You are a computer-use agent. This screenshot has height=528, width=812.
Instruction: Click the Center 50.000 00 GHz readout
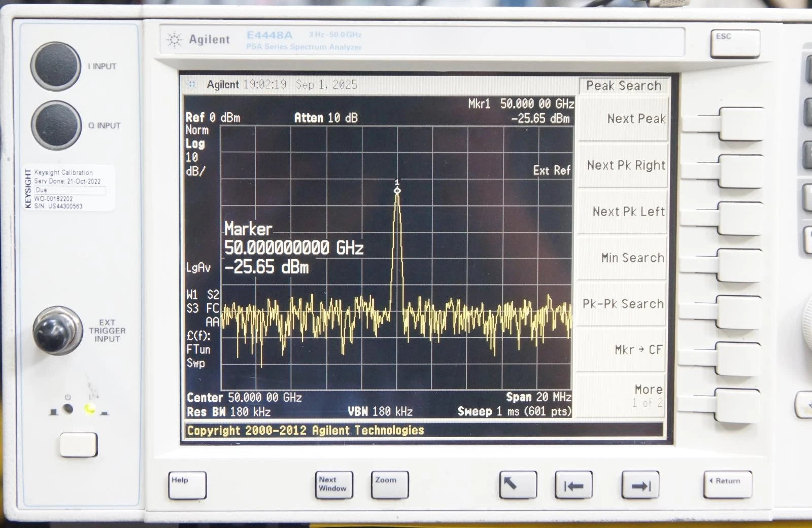pyautogui.click(x=244, y=398)
